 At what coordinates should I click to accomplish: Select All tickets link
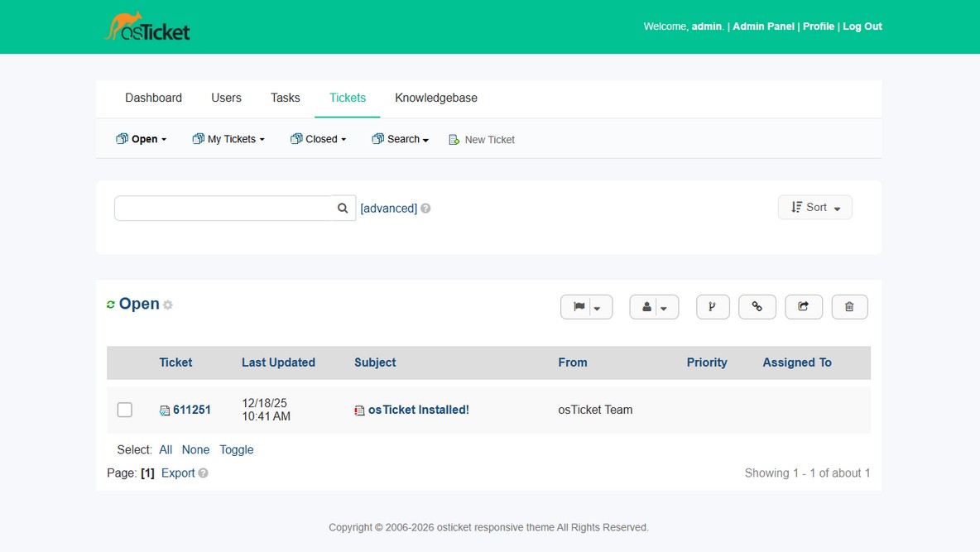[166, 450]
